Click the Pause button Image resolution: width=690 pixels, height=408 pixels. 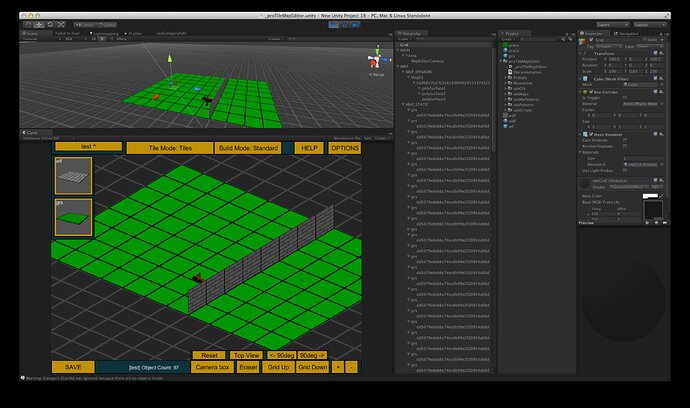(x=345, y=25)
